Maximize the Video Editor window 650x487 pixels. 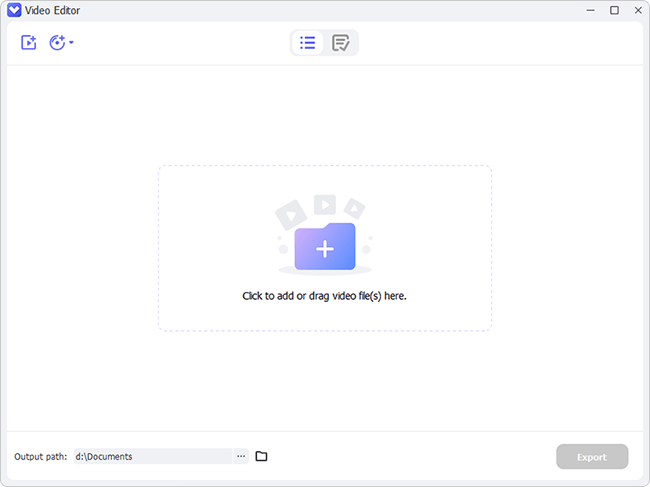(614, 10)
